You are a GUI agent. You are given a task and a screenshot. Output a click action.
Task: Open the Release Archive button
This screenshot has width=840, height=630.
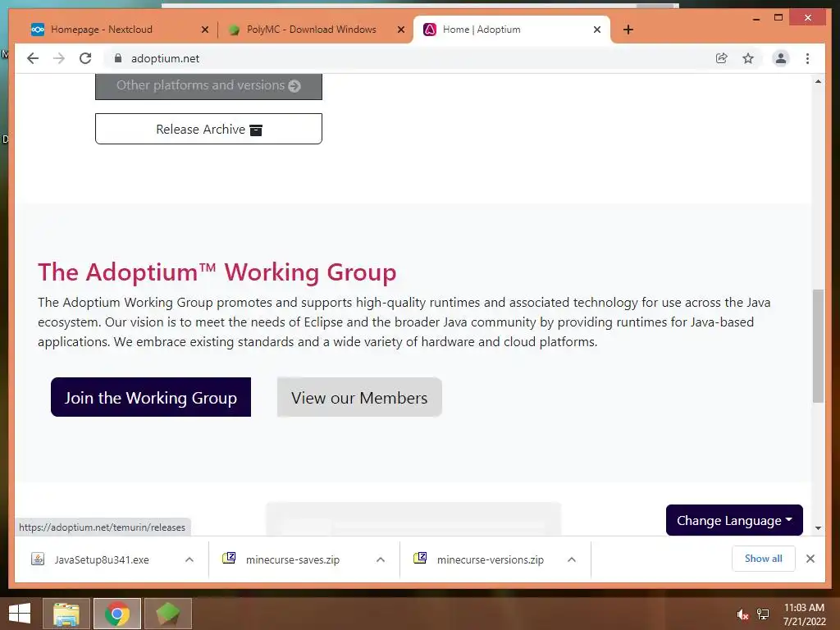(x=208, y=129)
